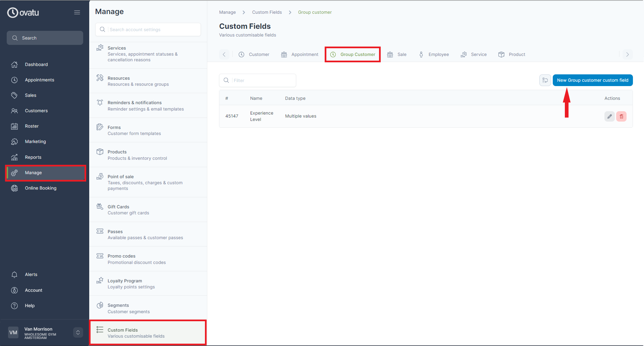Click the pencil edit icon for Experience Level

(x=609, y=116)
